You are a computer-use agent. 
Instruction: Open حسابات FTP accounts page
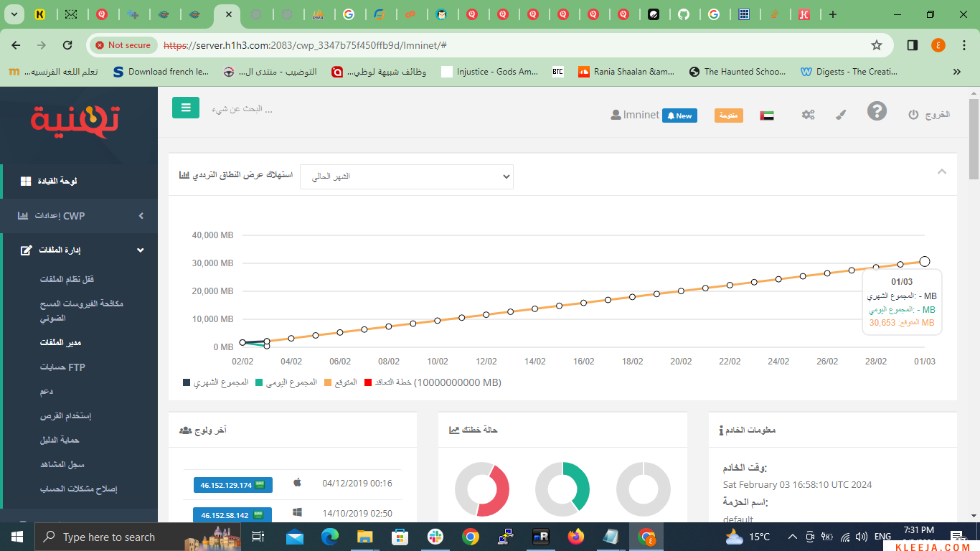62,367
